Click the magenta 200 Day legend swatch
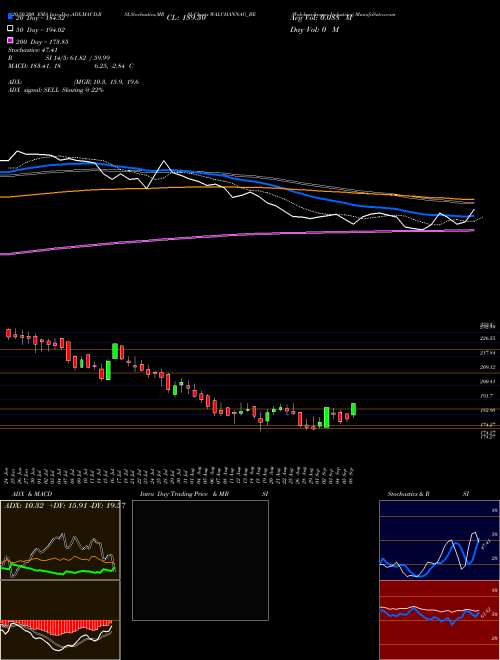The height and width of the screenshot is (660, 500). [x=10, y=41]
